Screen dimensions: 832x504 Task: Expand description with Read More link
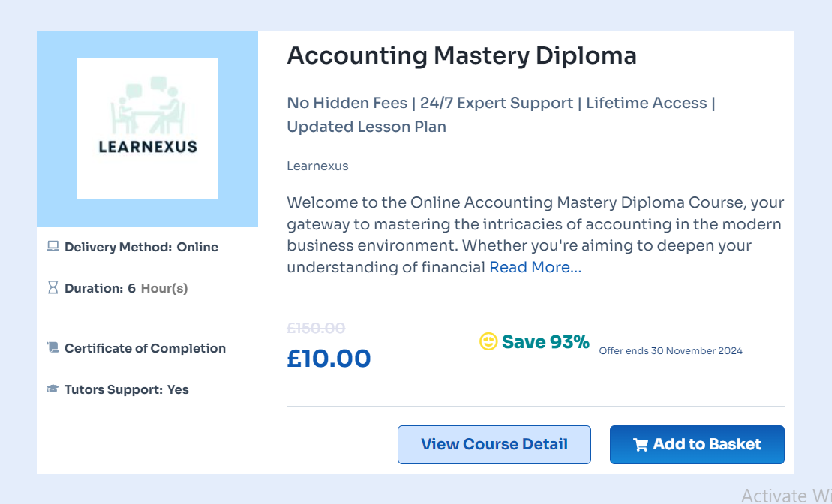coord(535,267)
